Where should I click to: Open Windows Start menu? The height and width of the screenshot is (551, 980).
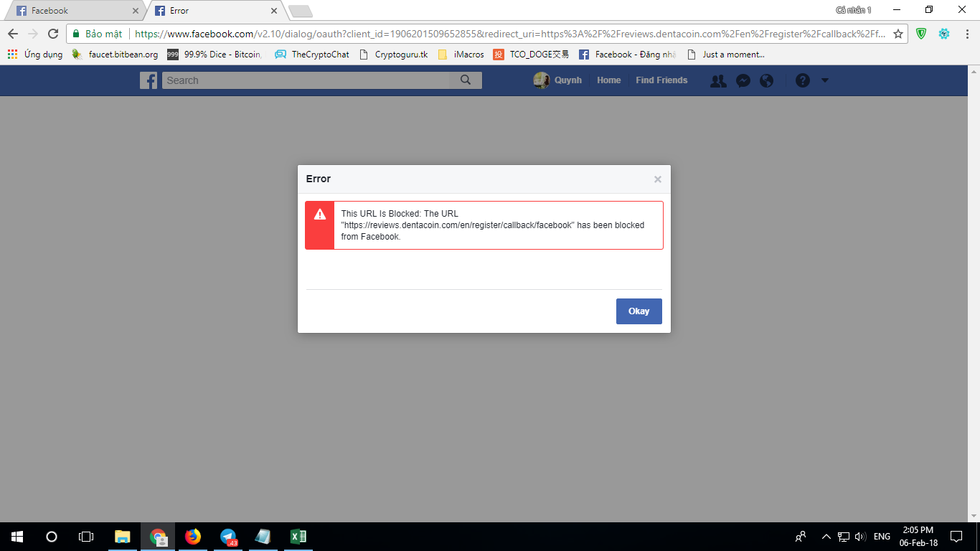point(17,537)
